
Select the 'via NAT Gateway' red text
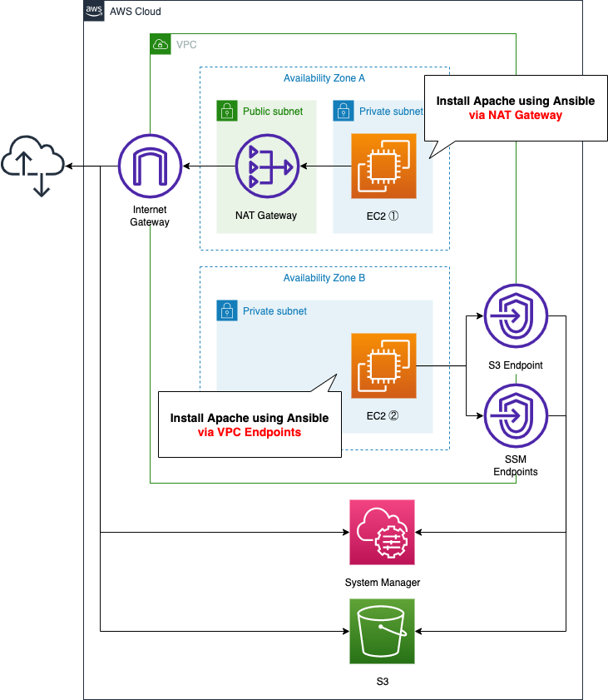pyautogui.click(x=515, y=115)
